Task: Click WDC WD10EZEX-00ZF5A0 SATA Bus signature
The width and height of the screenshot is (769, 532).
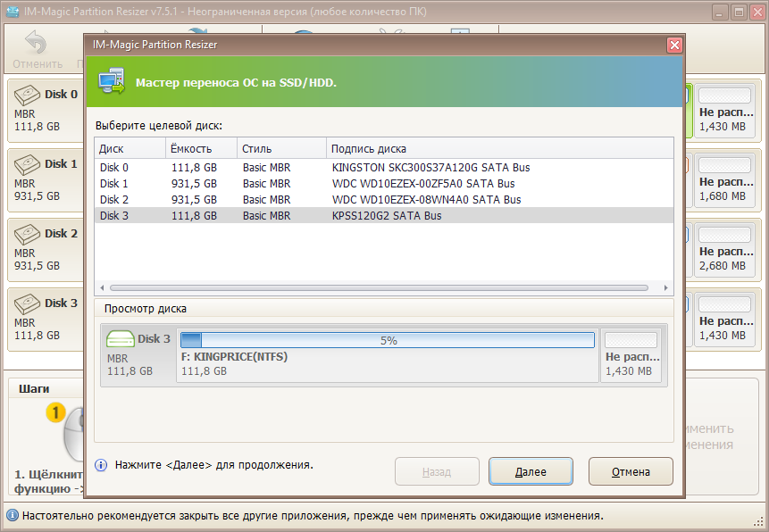Action: point(423,184)
